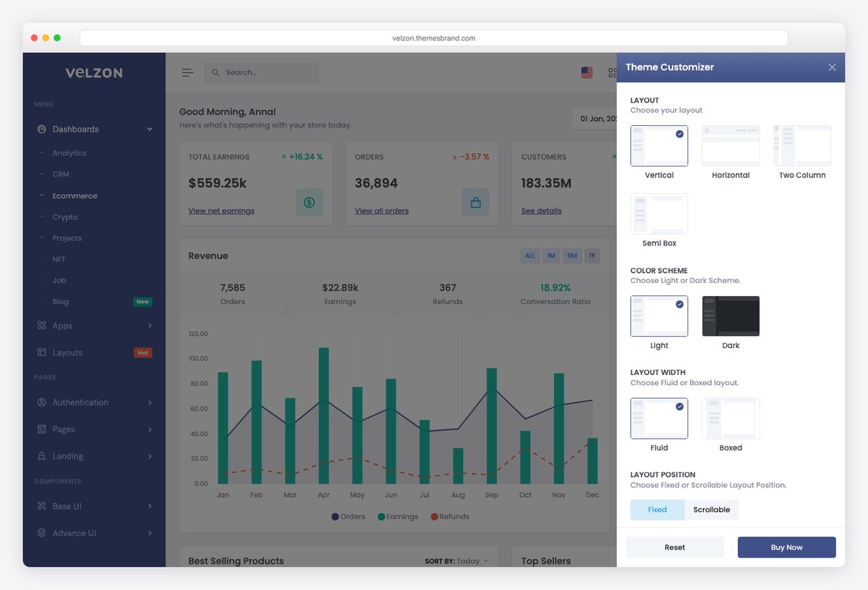The image size is (868, 590).
Task: Click the Pages document icon in sidebar
Action: click(x=41, y=429)
